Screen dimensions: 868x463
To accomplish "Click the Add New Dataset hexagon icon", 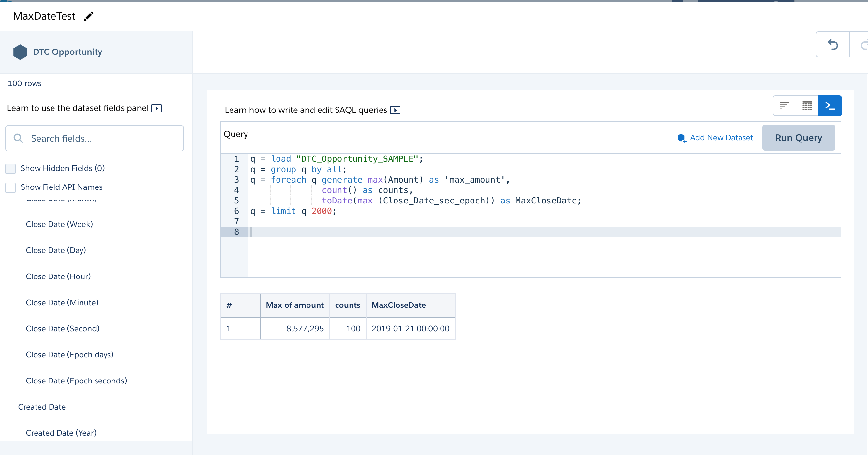I will coord(682,138).
